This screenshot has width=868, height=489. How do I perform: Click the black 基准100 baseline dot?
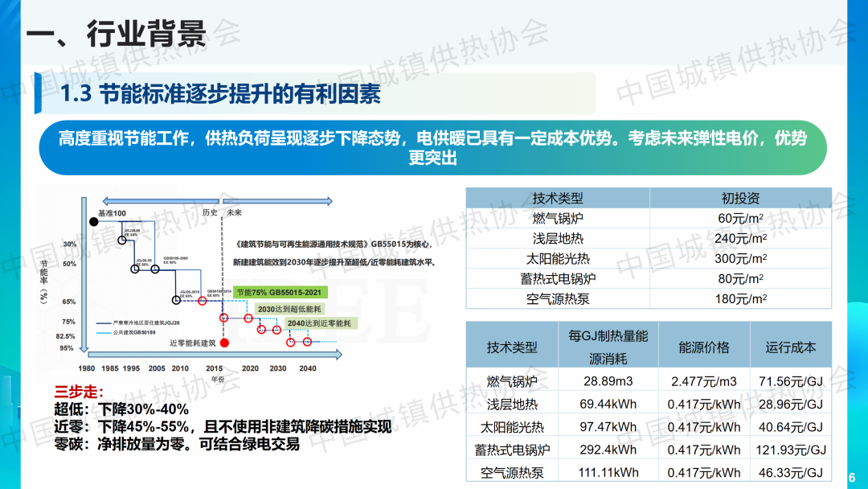(x=95, y=220)
